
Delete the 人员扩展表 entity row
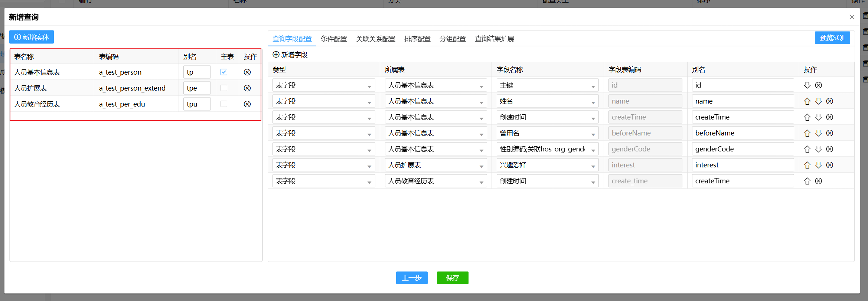[x=247, y=88]
